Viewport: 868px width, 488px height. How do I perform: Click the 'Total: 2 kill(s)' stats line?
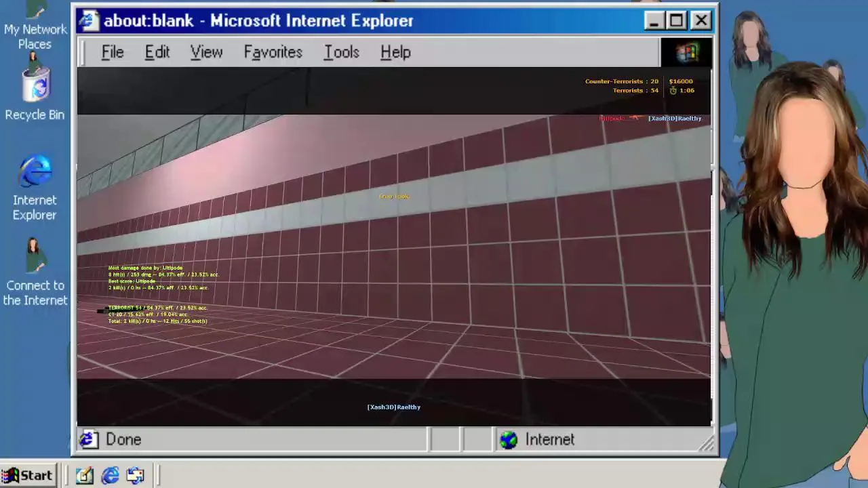[157, 321]
